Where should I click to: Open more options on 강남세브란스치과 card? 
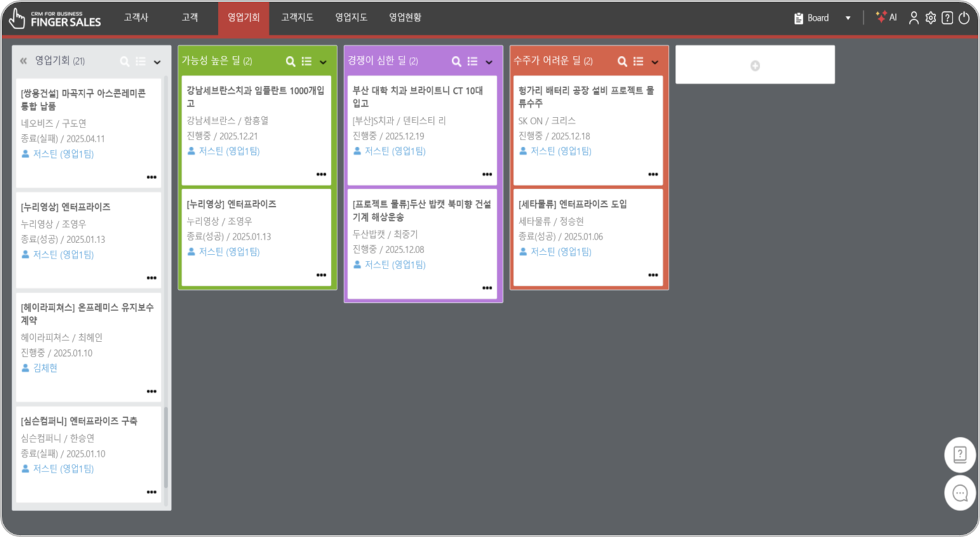321,175
